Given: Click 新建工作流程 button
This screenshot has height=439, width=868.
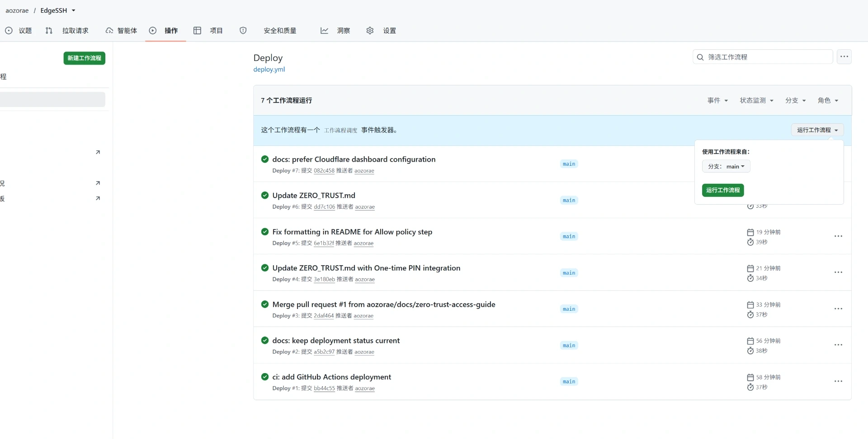Looking at the screenshot, I should pos(85,58).
